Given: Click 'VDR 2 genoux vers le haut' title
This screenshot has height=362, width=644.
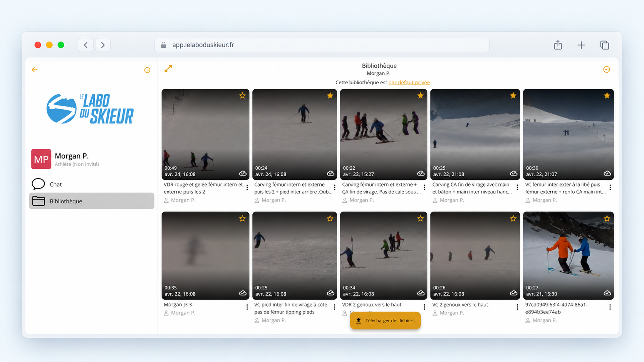Looking at the screenshot, I should tap(372, 305).
